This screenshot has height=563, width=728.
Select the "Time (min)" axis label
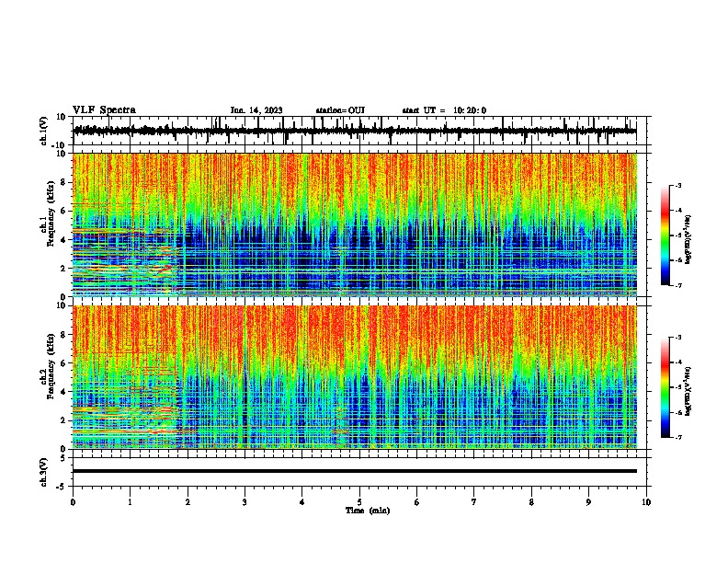(368, 511)
